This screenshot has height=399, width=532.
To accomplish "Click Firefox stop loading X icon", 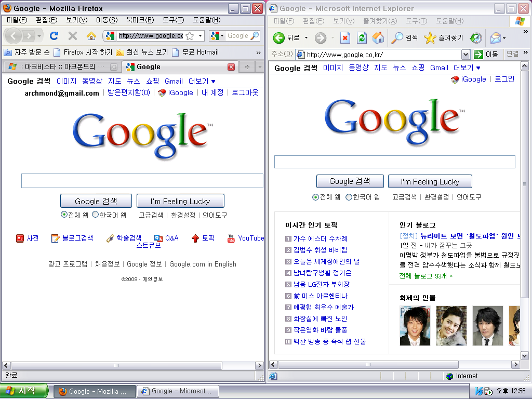I will [x=73, y=36].
